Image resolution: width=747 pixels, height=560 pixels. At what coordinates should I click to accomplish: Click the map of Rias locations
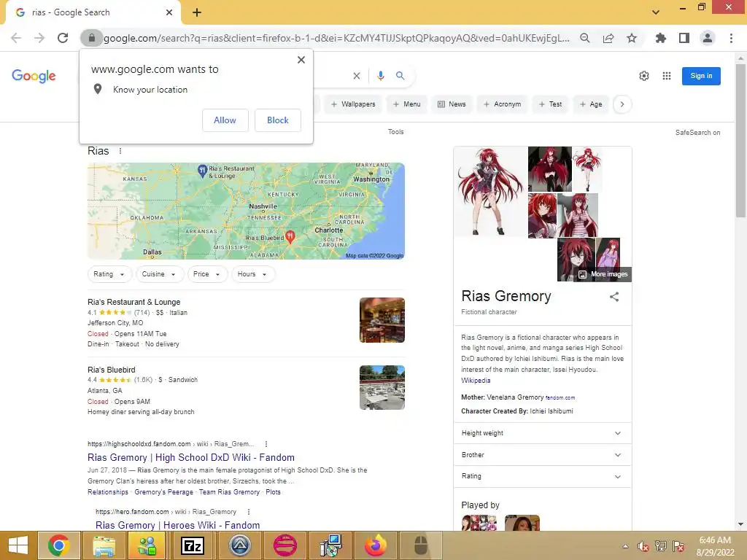pos(246,211)
